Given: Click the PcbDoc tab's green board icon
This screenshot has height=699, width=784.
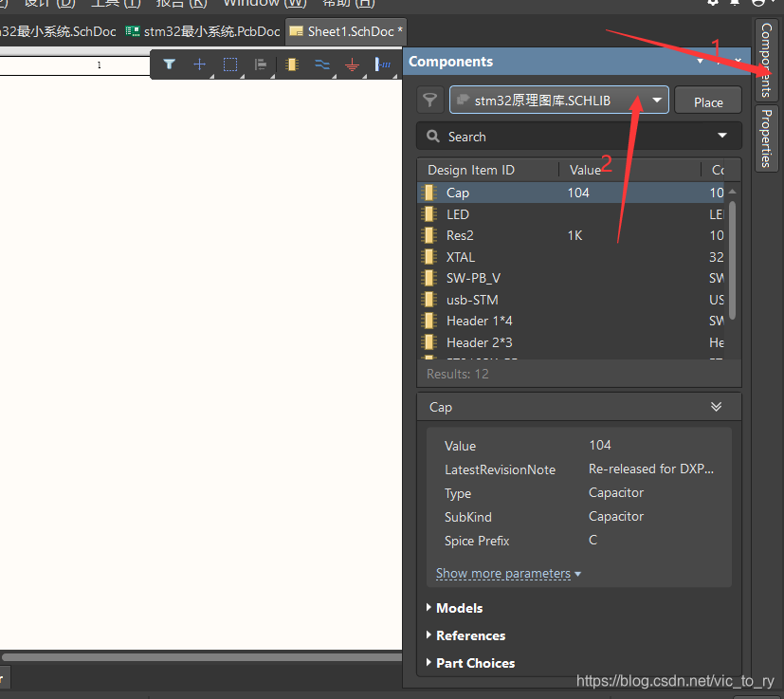Looking at the screenshot, I should [133, 31].
